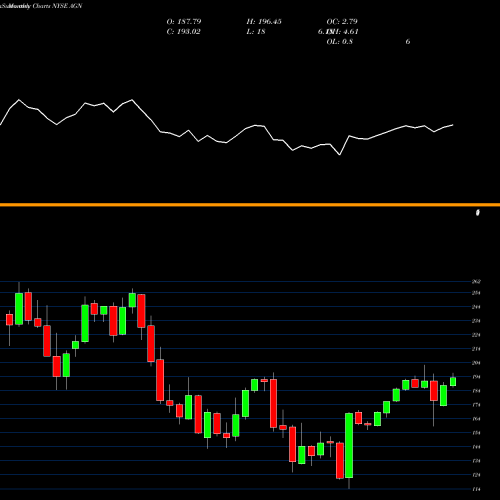This screenshot has width=500, height=500.
Task: Click the high value 'H: 196.45'
Action: point(264,22)
